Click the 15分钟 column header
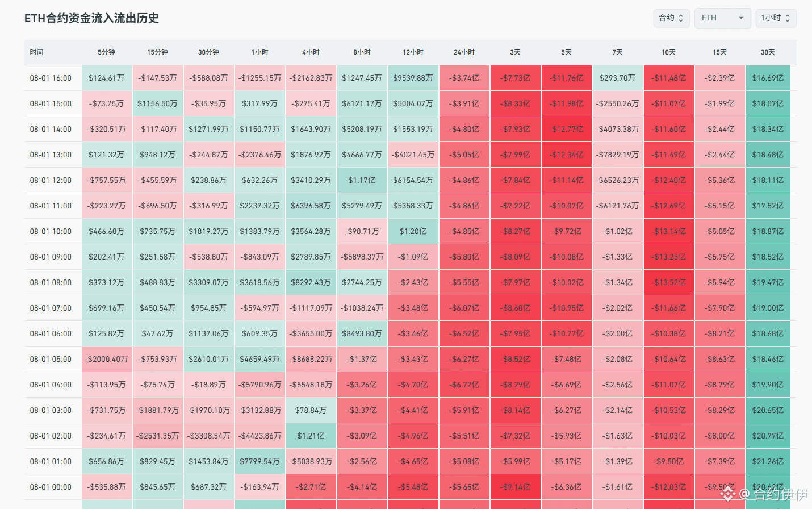812x509 pixels. coord(157,52)
